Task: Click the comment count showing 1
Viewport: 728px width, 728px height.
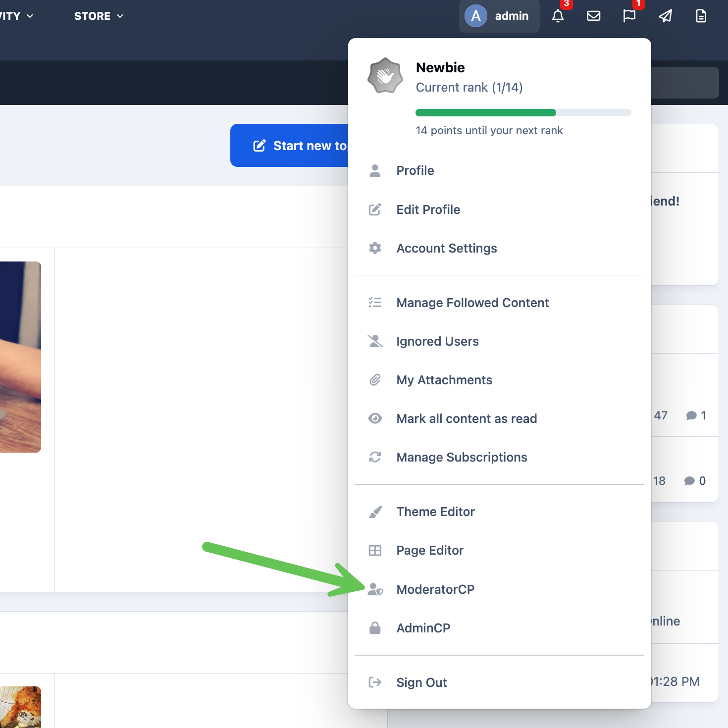Action: pyautogui.click(x=696, y=416)
